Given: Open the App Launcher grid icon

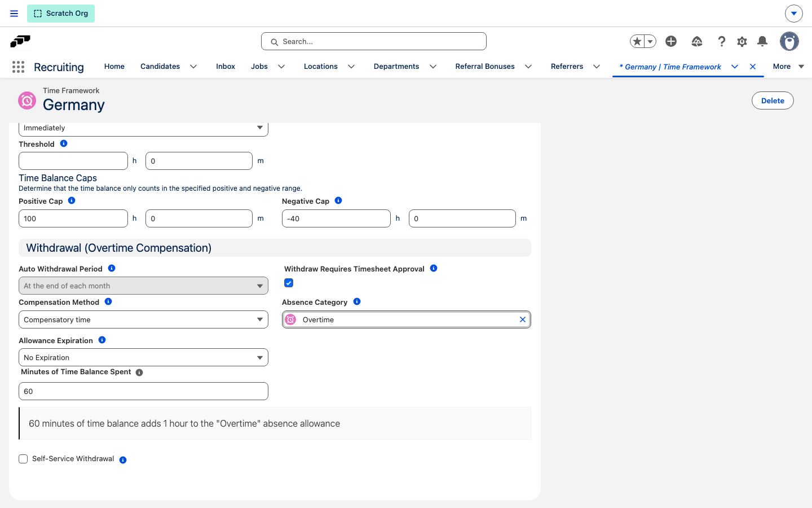Looking at the screenshot, I should pos(18,67).
